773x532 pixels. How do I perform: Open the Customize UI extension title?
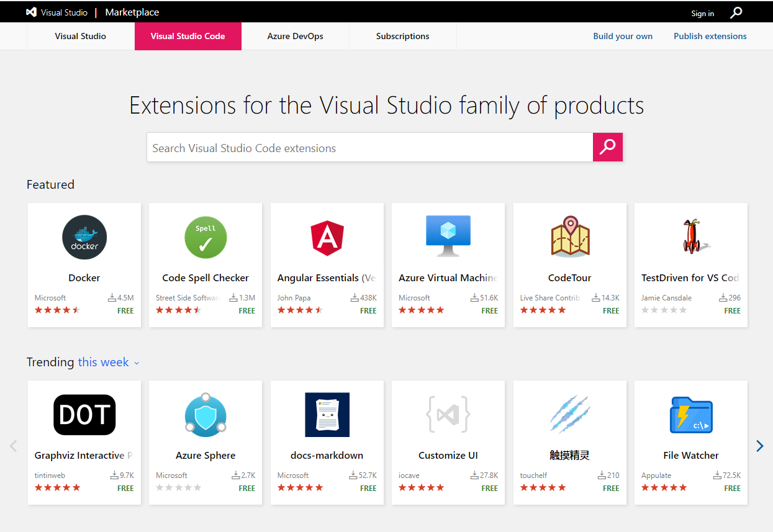click(448, 455)
